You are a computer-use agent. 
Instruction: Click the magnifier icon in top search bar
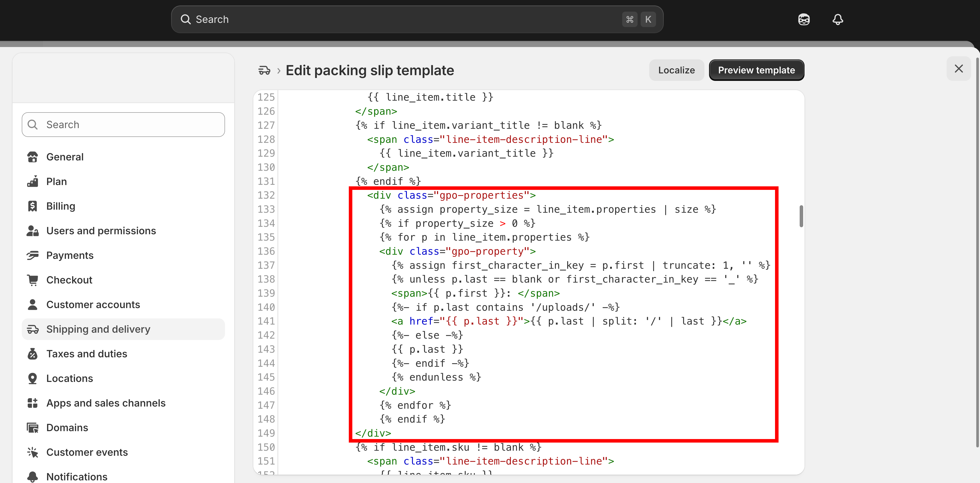click(186, 19)
